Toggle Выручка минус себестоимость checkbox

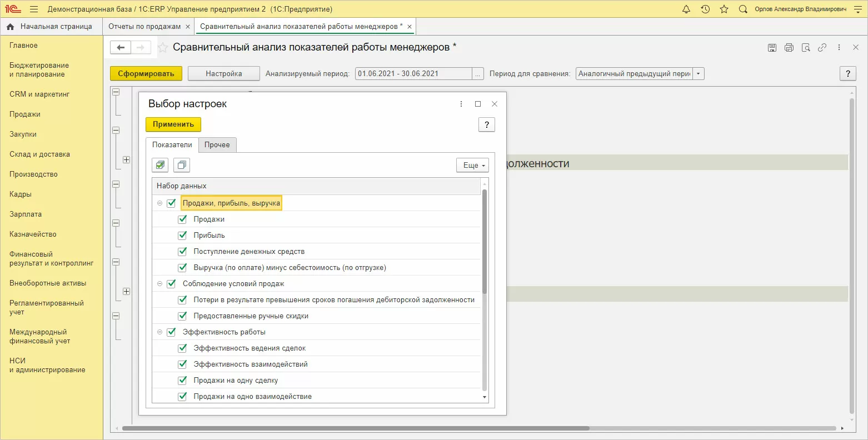tap(182, 268)
